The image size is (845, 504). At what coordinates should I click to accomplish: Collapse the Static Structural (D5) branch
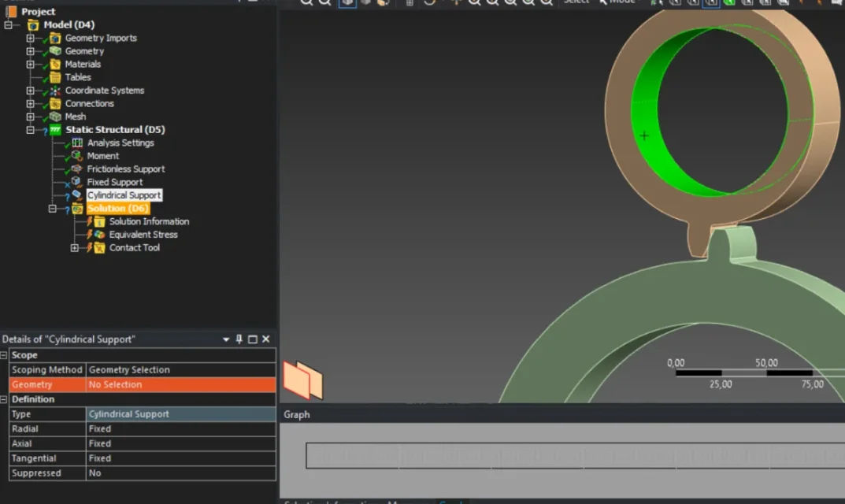point(30,130)
